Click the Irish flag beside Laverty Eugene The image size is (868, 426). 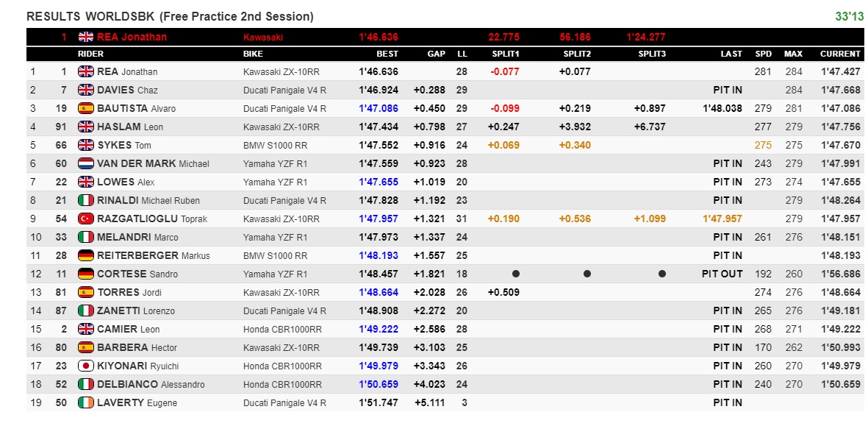click(86, 402)
